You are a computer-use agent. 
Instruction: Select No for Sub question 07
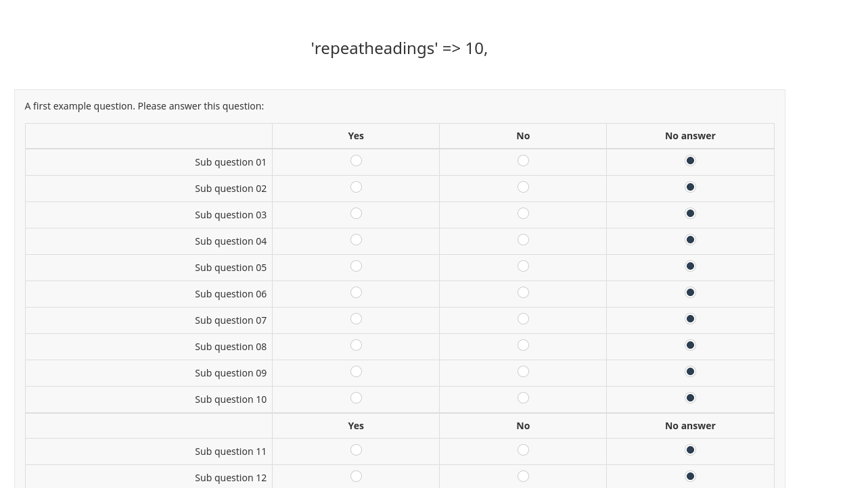[x=523, y=319]
